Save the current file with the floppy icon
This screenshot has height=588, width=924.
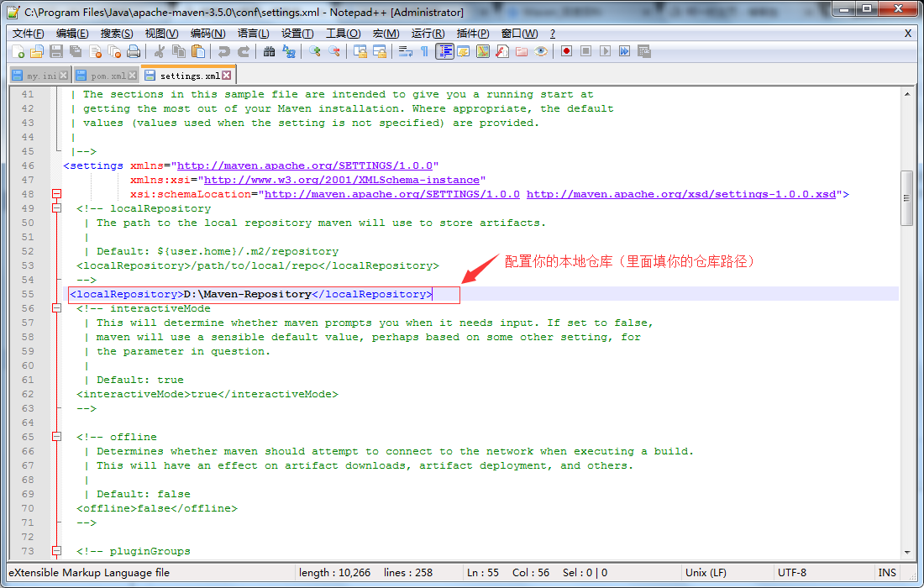pos(56,52)
